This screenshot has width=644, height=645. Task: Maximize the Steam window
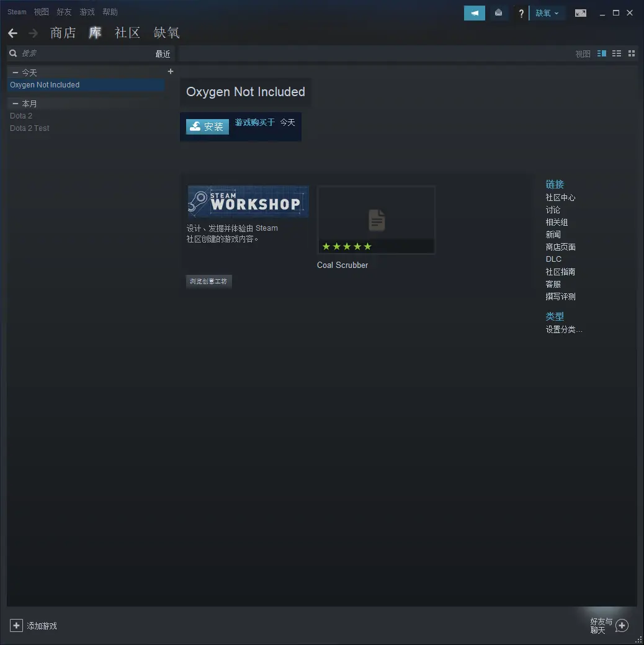pos(615,13)
